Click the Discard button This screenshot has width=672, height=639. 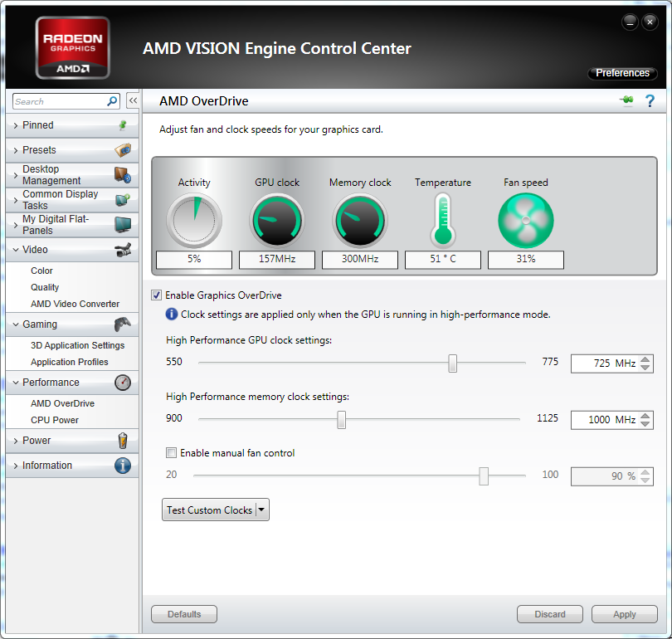pyautogui.click(x=550, y=614)
